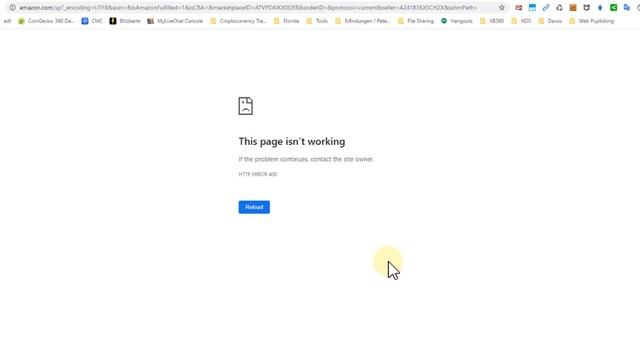The image size is (640, 360).
Task: Open the Hangouts bookmark
Action: [x=456, y=21]
